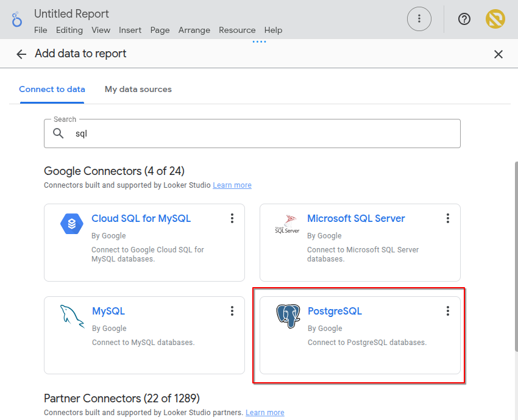Click the Microsoft SQL Server logo icon
This screenshot has width=518, height=420.
point(287,224)
